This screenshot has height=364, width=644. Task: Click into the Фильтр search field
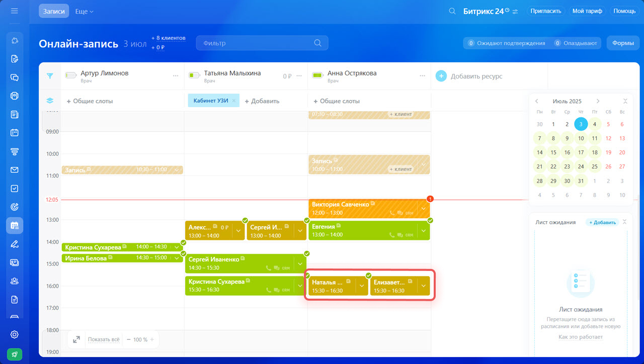click(x=257, y=43)
